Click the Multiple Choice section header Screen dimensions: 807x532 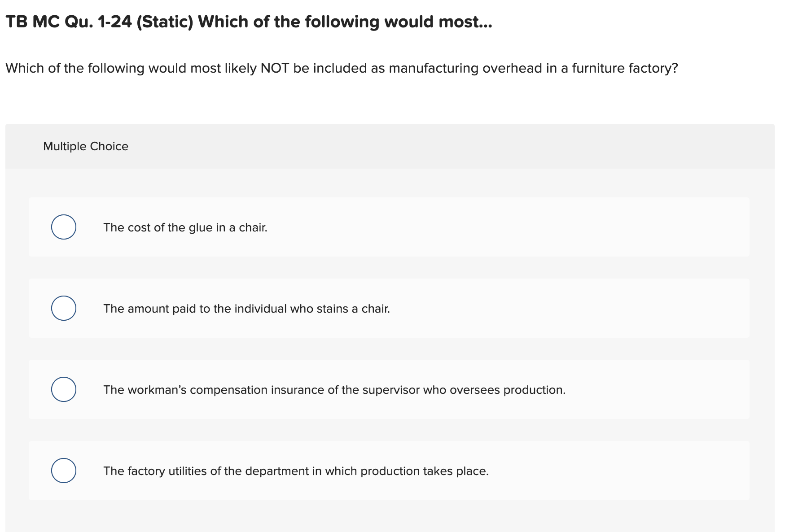click(86, 146)
